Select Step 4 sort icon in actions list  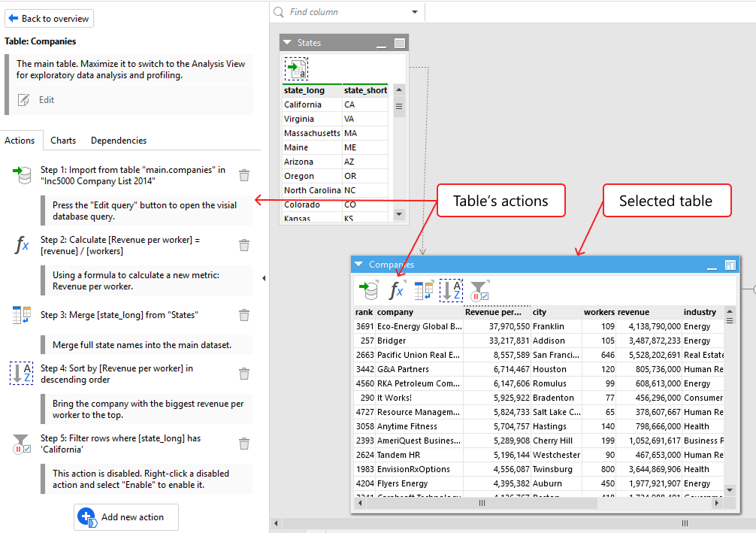click(22, 374)
